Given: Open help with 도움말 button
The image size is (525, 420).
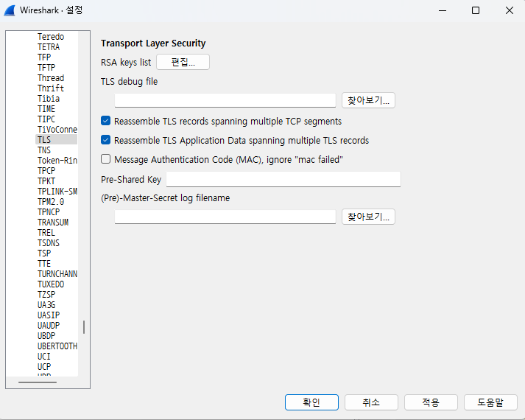Looking at the screenshot, I should coord(490,402).
